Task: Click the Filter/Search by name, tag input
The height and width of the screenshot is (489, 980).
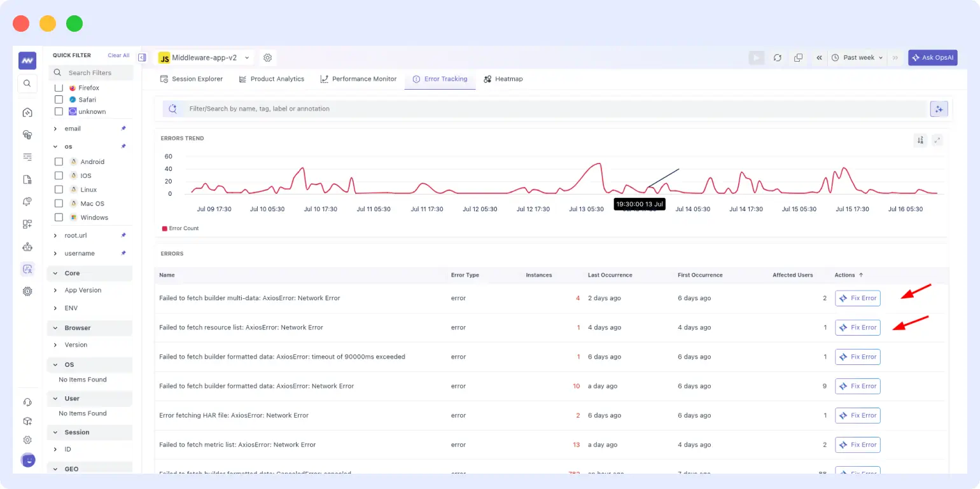Action: tap(544, 109)
